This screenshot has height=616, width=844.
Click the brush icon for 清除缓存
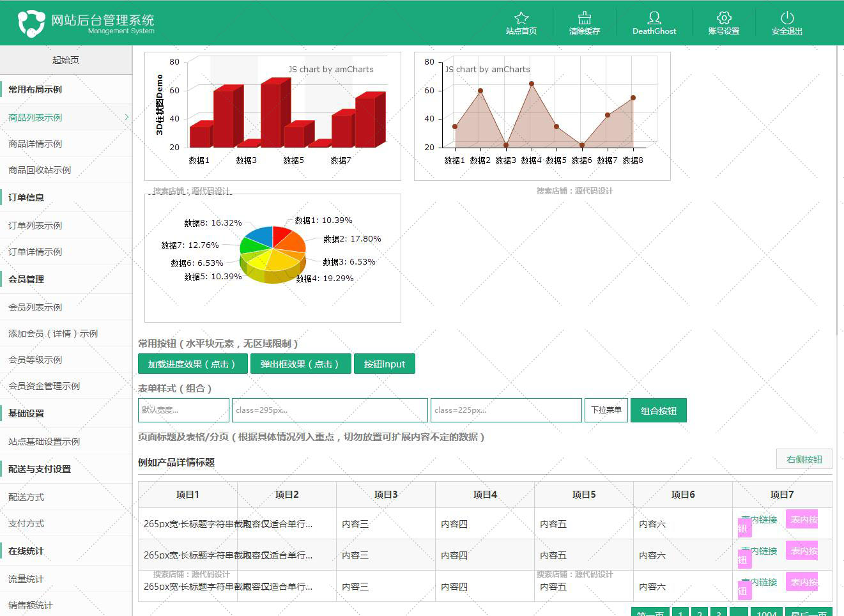click(585, 18)
